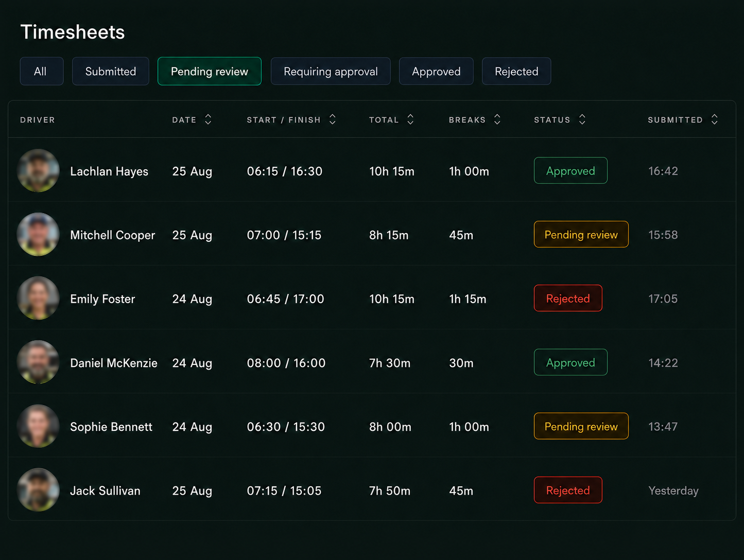Open Jack Sullivan avatar photo

pos(38,490)
